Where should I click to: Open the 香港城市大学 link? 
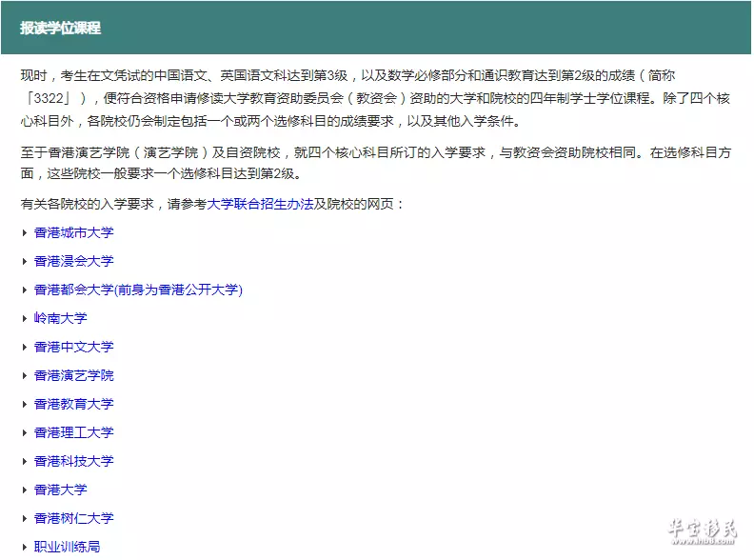[73, 232]
